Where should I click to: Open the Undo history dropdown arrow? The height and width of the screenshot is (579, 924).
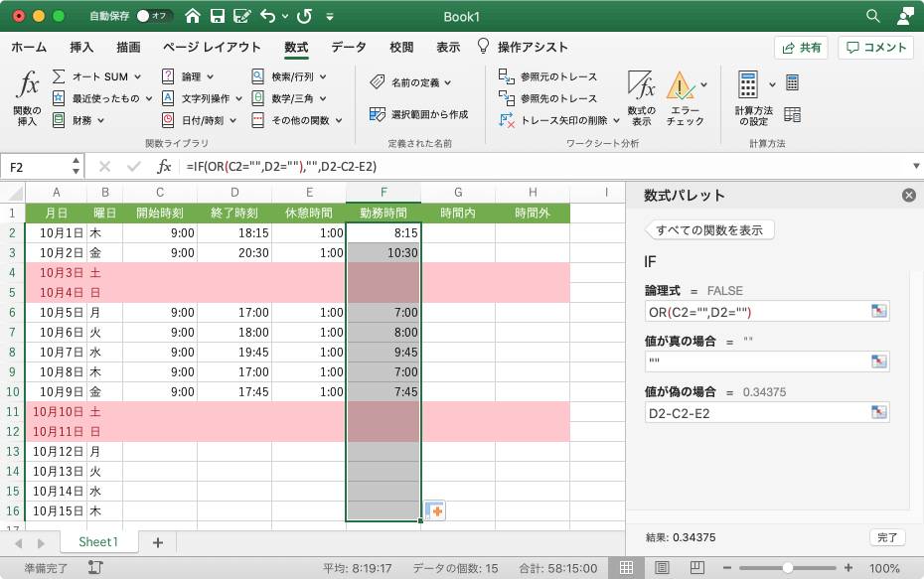(x=285, y=17)
